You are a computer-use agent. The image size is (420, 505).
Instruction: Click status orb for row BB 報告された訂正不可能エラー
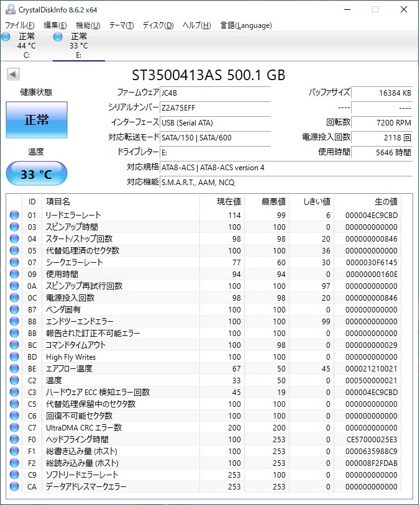coord(14,333)
